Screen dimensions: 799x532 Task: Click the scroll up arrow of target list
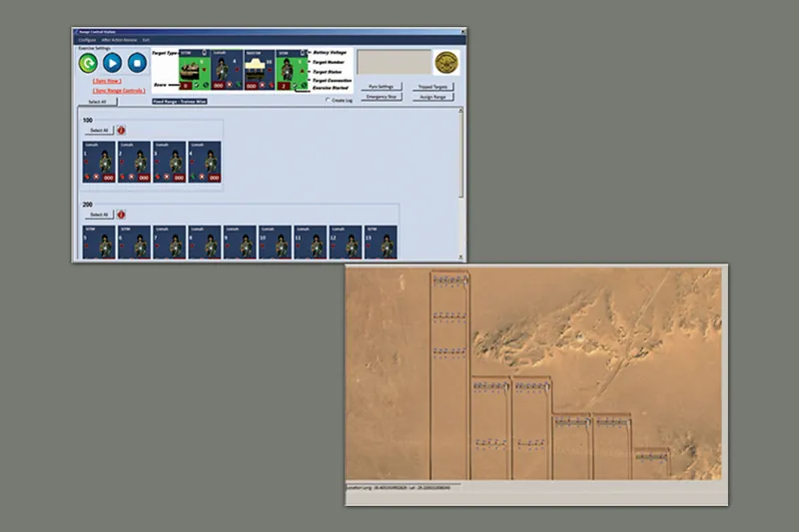[460, 110]
